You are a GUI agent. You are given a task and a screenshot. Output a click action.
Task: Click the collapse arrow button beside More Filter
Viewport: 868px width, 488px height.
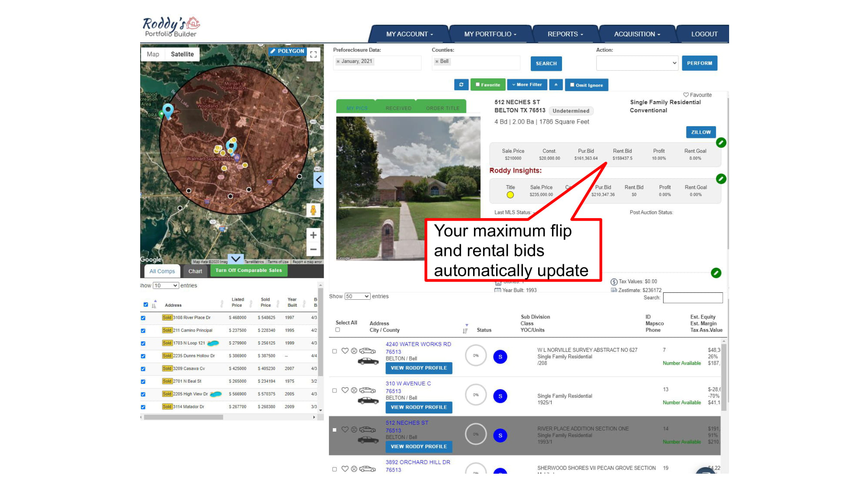(x=556, y=85)
